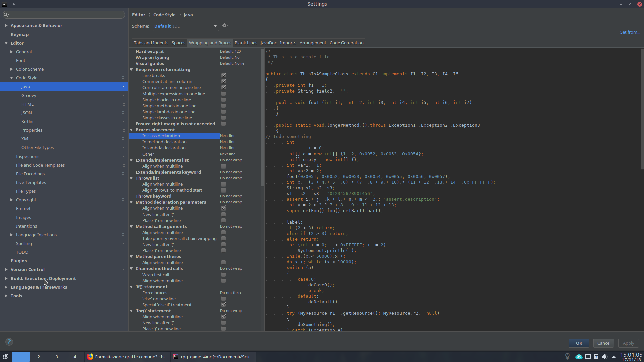The width and height of the screenshot is (644, 362).
Task: Click the project-level icon beside JSON
Action: tap(123, 113)
